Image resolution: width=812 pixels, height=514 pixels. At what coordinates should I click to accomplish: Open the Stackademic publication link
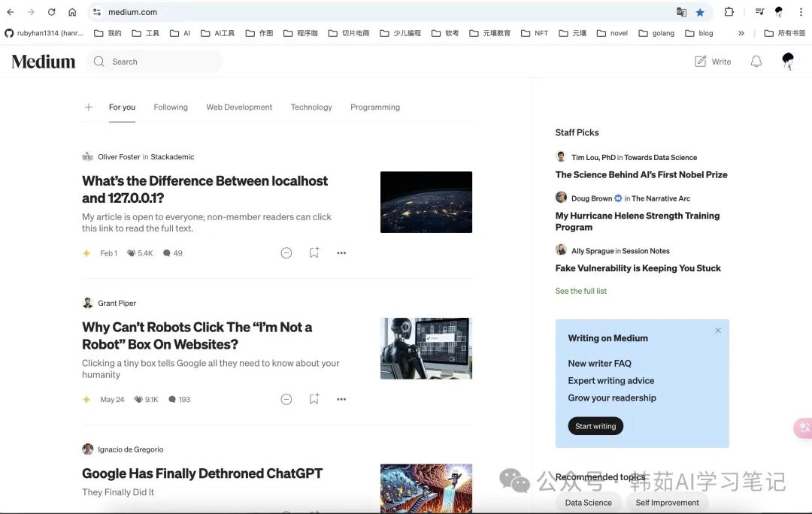pyautogui.click(x=172, y=157)
